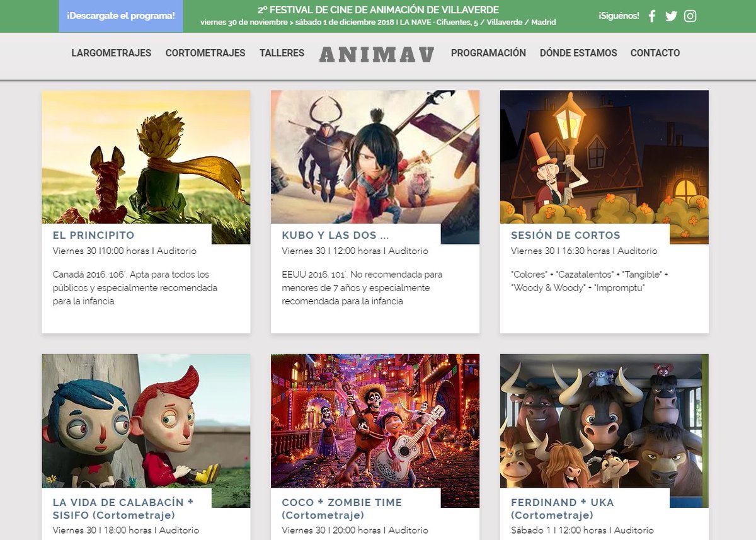The image size is (756, 540).
Task: Open the CONTACTO menu item
Action: 655,53
